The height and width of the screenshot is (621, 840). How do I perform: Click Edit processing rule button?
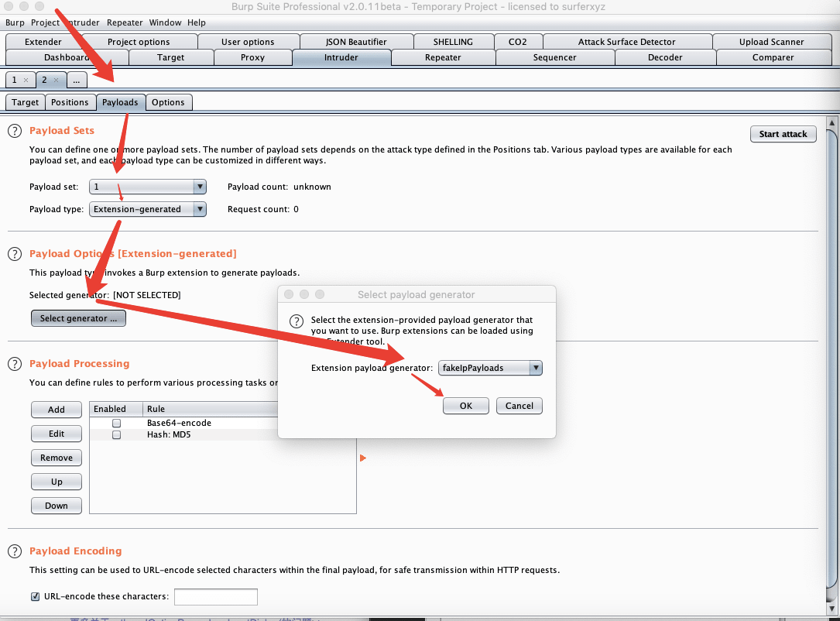click(57, 434)
